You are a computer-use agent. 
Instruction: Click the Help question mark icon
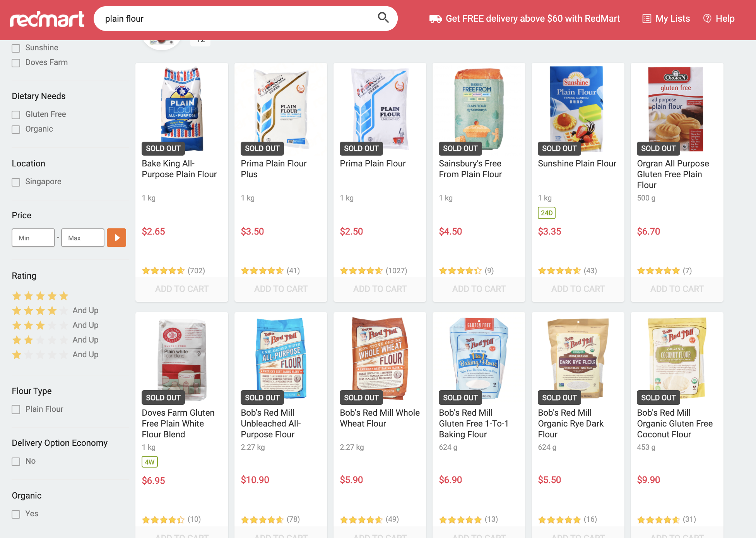point(707,19)
